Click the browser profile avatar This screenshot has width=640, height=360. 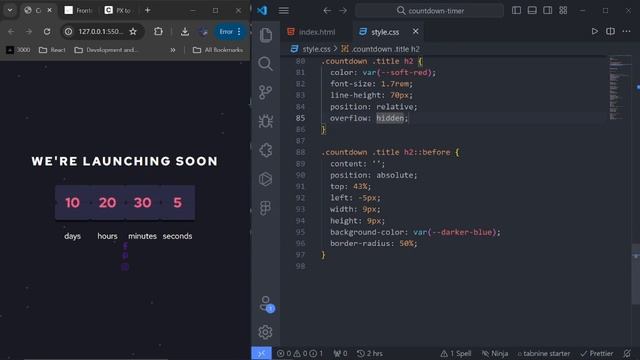click(x=203, y=31)
